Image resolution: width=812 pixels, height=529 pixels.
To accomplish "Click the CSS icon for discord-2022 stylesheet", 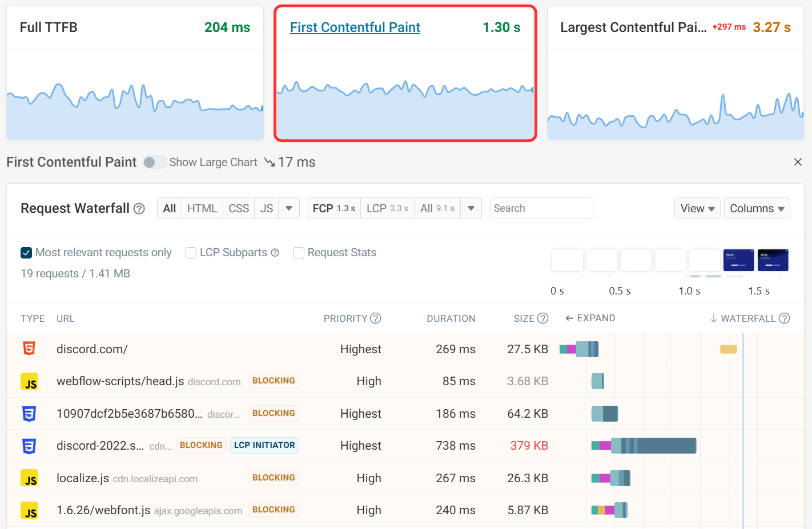I will coord(29,446).
